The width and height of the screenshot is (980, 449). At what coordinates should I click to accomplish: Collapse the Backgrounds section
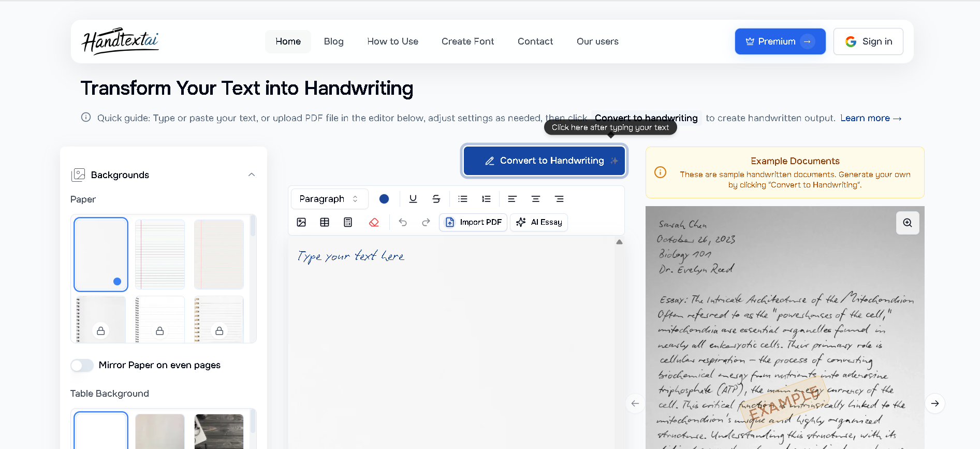252,175
